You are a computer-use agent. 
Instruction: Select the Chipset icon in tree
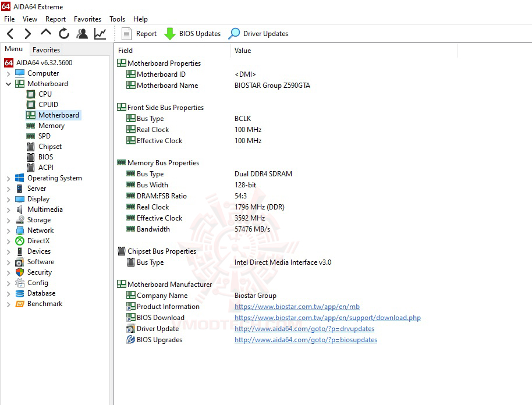(x=30, y=147)
